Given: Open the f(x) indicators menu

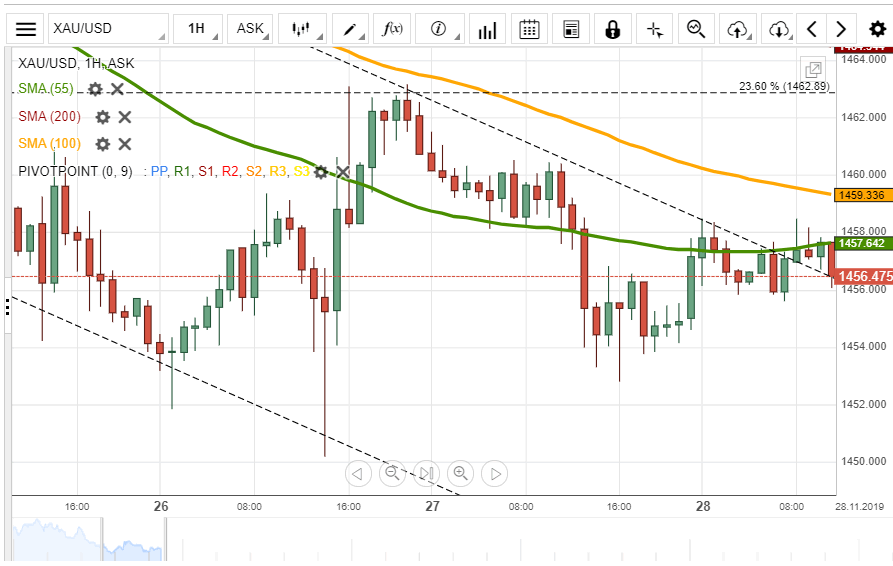Looking at the screenshot, I should point(392,28).
